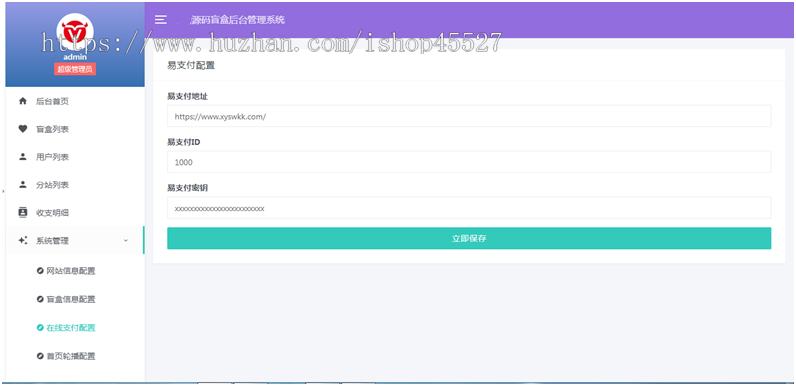The image size is (796, 386).
Task: Collapse the 系统管理 chevron arrow
Action: tap(126, 241)
